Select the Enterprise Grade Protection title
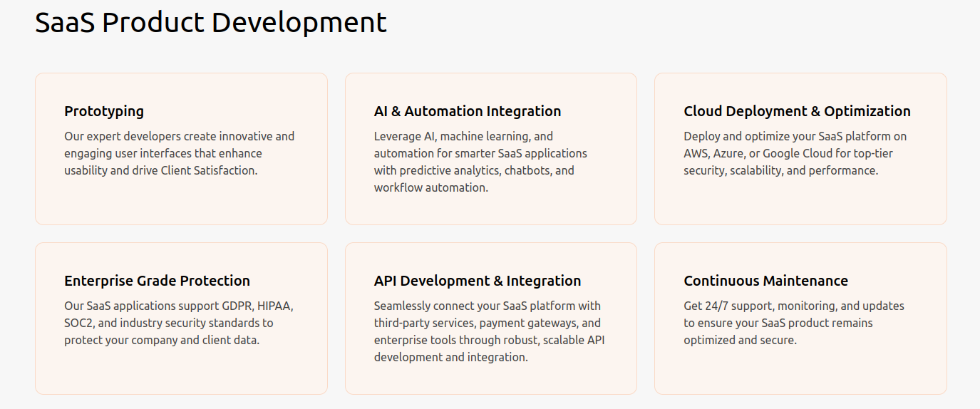Viewport: 980px width, 409px height. 158,281
